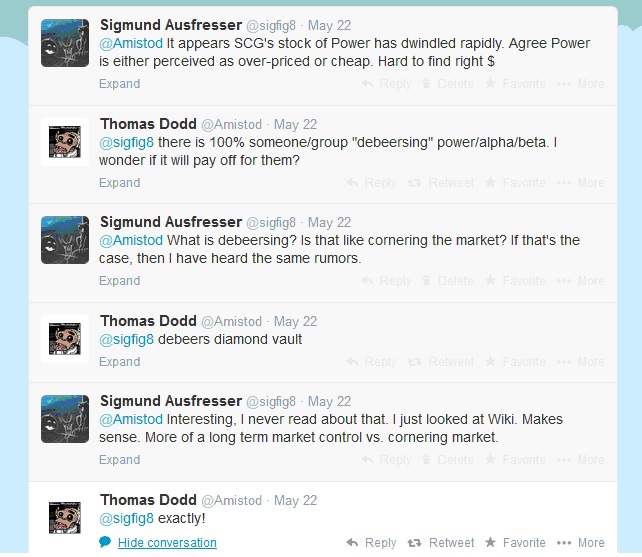The width and height of the screenshot is (642, 557).
Task: Open the More menu on the "exactly!" tweet
Action: click(x=580, y=543)
